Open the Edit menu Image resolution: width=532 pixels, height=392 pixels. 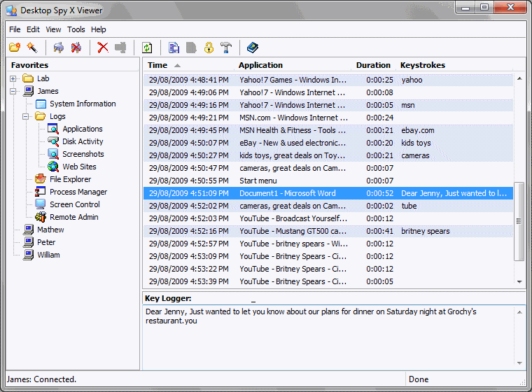(x=33, y=29)
